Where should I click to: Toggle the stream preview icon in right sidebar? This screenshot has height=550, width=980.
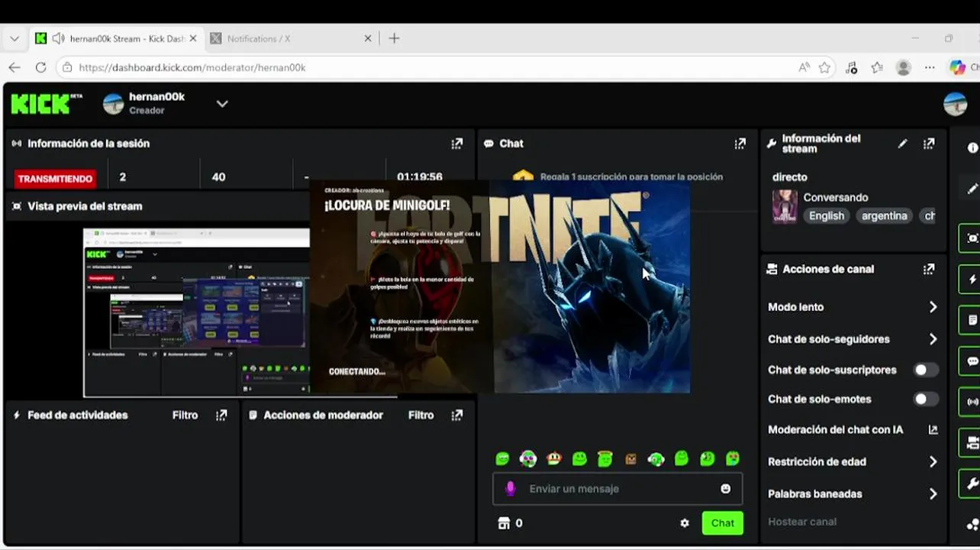point(972,238)
